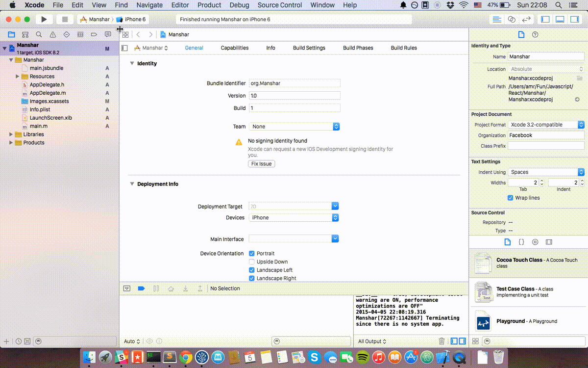
Task: Open the Project Format dropdown
Action: pyautogui.click(x=546, y=125)
